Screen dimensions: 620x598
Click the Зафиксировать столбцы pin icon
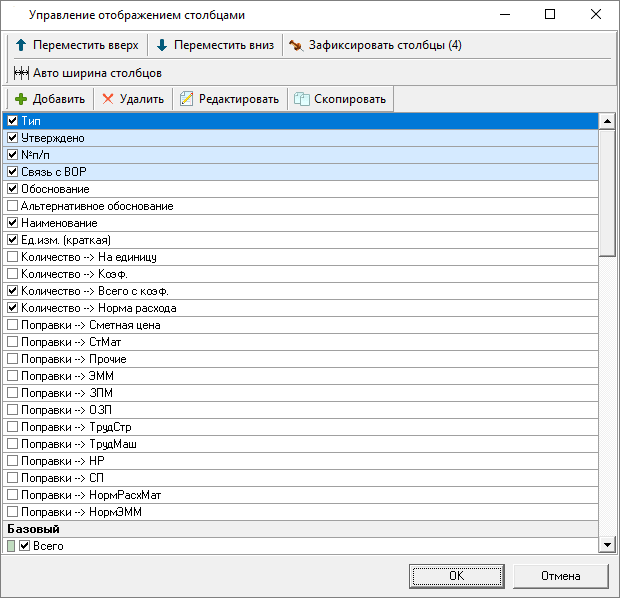(295, 46)
